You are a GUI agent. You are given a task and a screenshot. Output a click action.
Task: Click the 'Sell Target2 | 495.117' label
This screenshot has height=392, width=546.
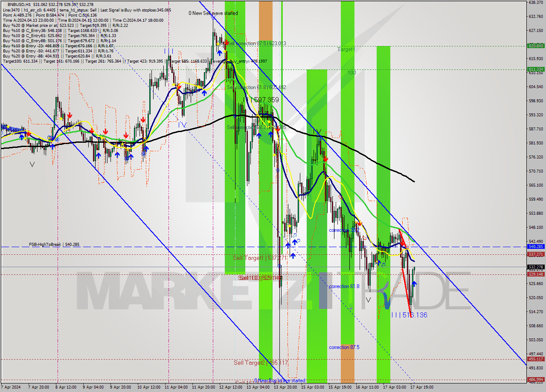coord(261,363)
